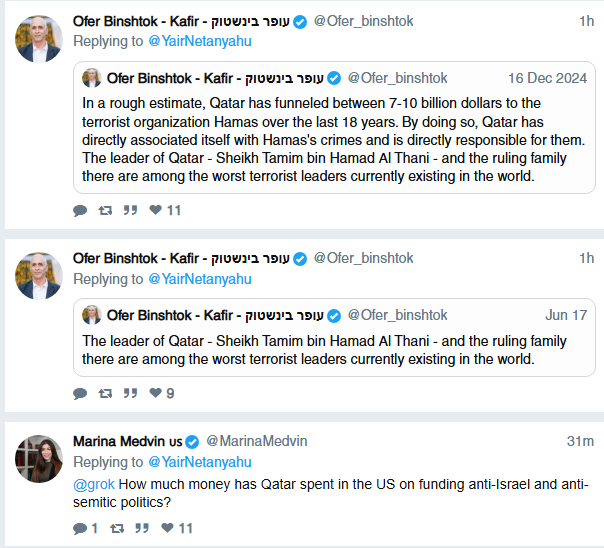Open 31m timestamp on Marina's tweet

[x=580, y=441]
